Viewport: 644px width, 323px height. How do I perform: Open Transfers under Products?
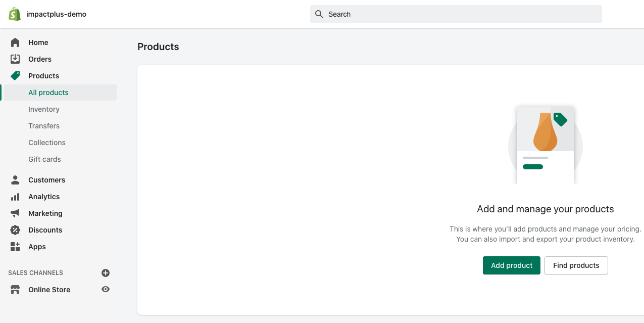click(44, 126)
